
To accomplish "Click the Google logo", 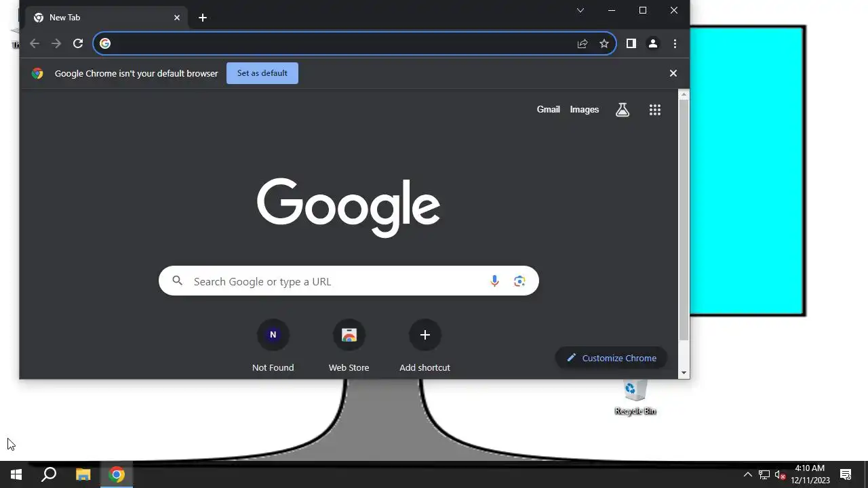I will click(349, 207).
